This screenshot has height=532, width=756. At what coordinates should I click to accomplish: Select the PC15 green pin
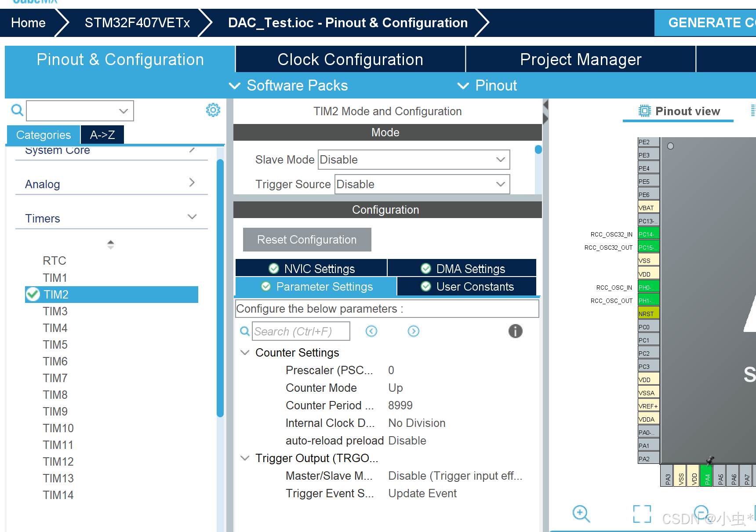[x=648, y=248]
